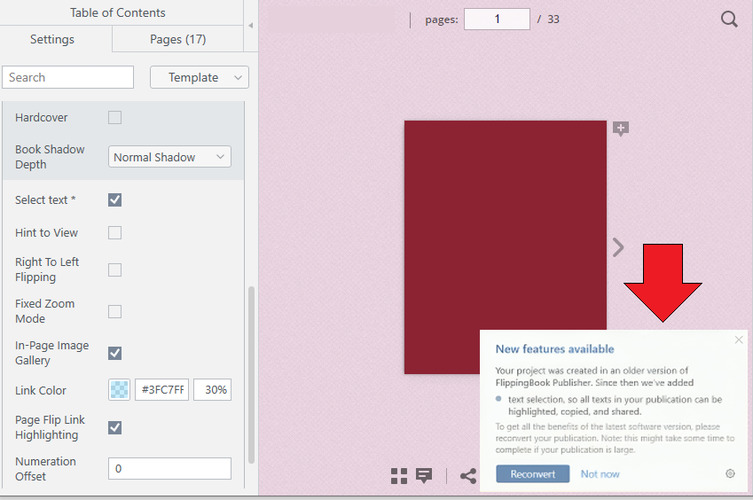Open the Link Color swatch picker
The width and height of the screenshot is (753, 500).
tap(119, 390)
